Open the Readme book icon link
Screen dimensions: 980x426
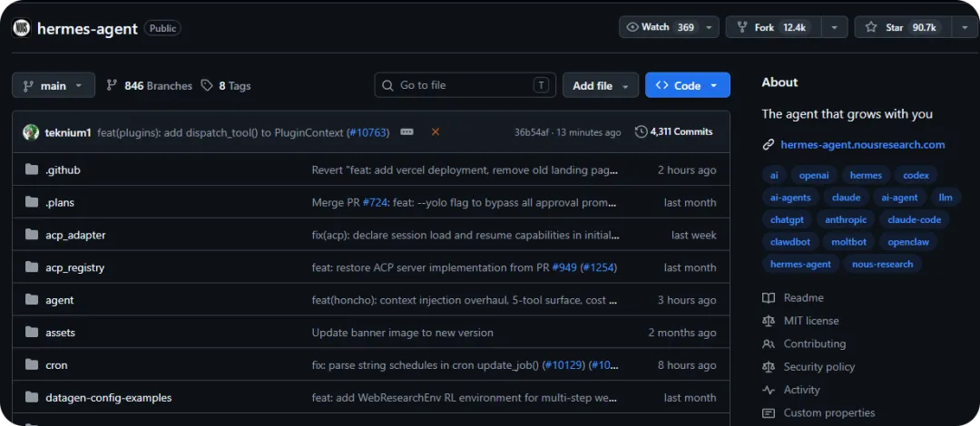coord(769,297)
